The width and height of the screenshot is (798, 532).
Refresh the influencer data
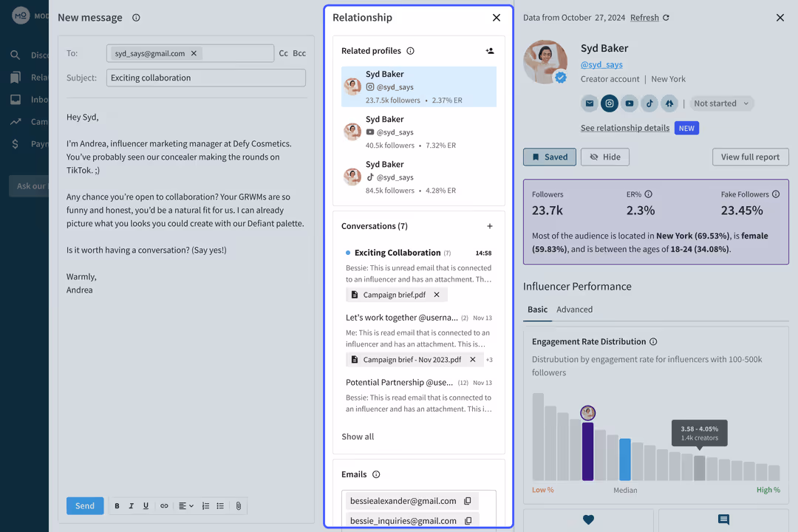coord(649,18)
